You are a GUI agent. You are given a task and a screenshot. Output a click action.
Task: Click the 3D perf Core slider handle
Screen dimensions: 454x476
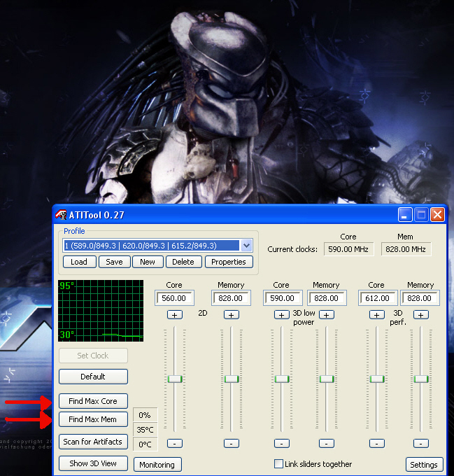pyautogui.click(x=377, y=379)
